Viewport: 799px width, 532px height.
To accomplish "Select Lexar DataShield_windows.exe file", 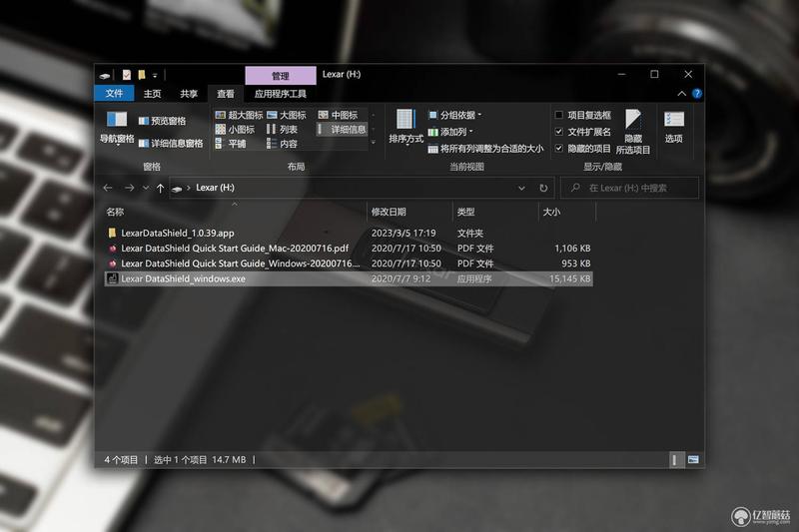I will pos(348,279).
